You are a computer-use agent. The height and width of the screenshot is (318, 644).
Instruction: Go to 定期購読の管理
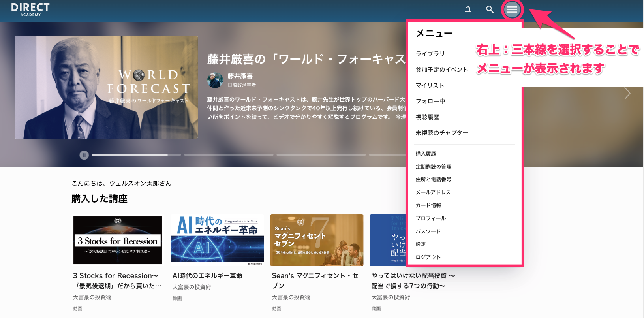point(433,167)
